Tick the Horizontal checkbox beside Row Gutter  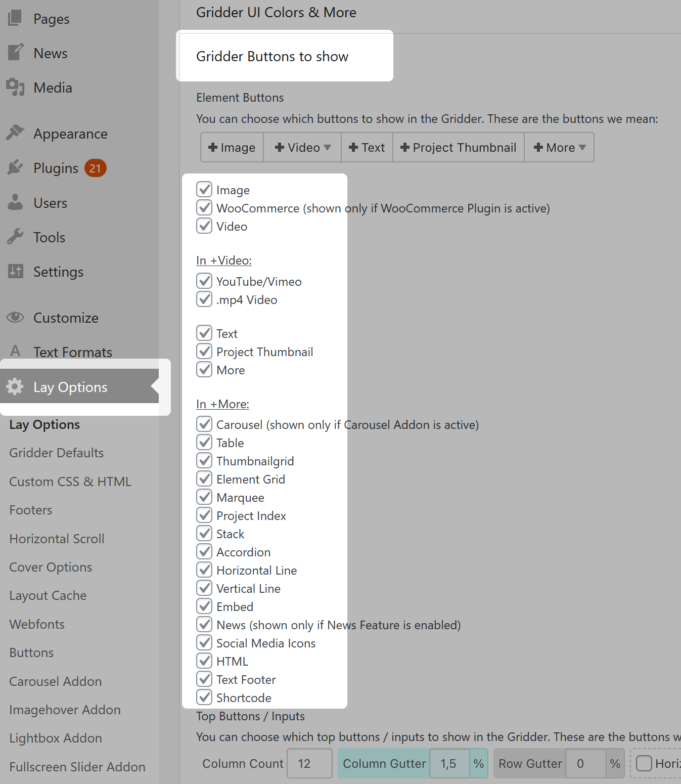point(644,763)
